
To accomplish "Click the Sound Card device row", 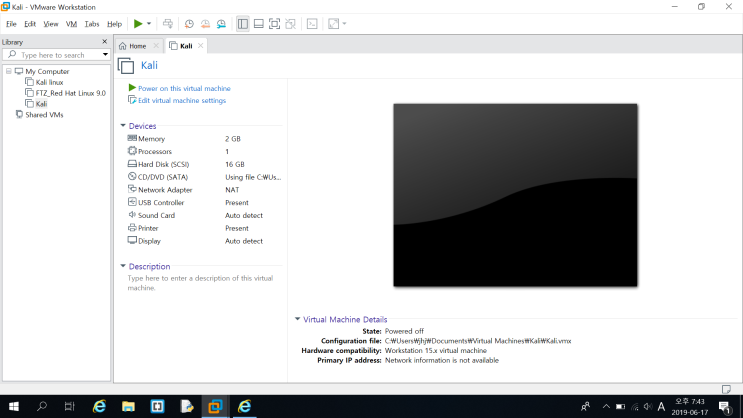I will point(204,215).
